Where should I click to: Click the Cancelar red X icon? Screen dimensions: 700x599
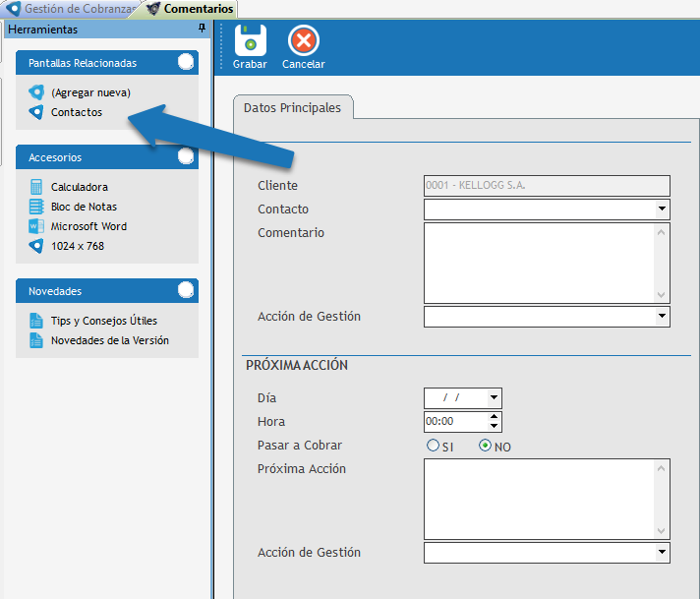click(x=303, y=41)
